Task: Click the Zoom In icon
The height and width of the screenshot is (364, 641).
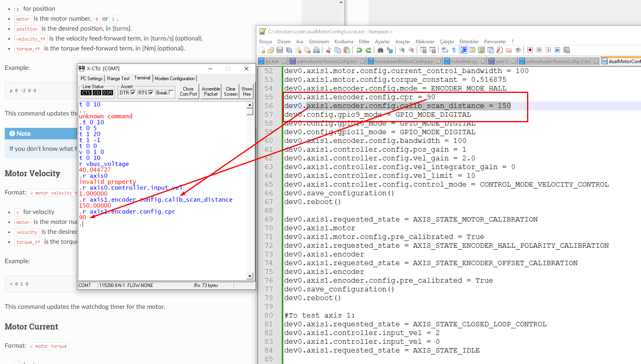Action: pyautogui.click(x=402, y=50)
